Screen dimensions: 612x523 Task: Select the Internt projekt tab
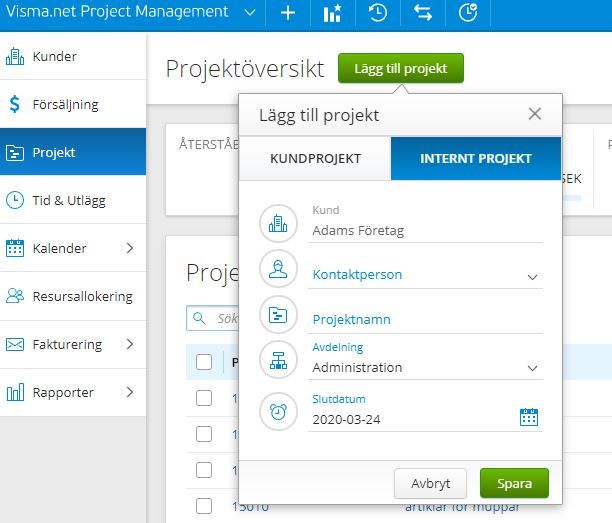click(475, 158)
